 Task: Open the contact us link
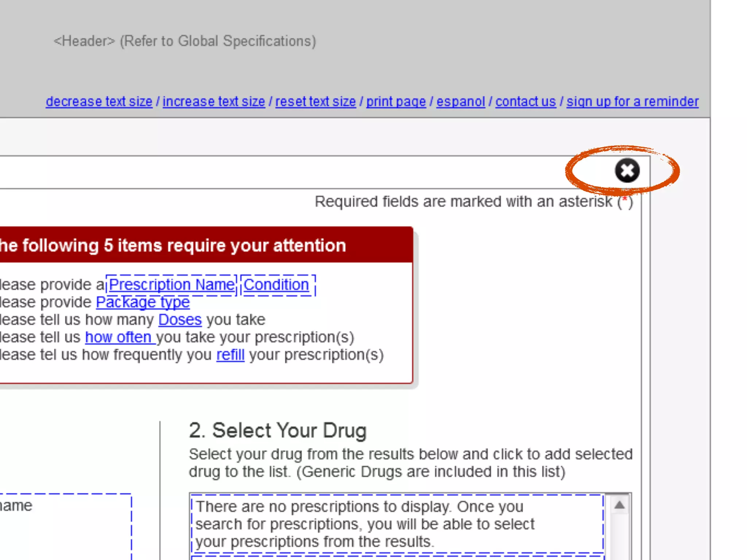[526, 101]
